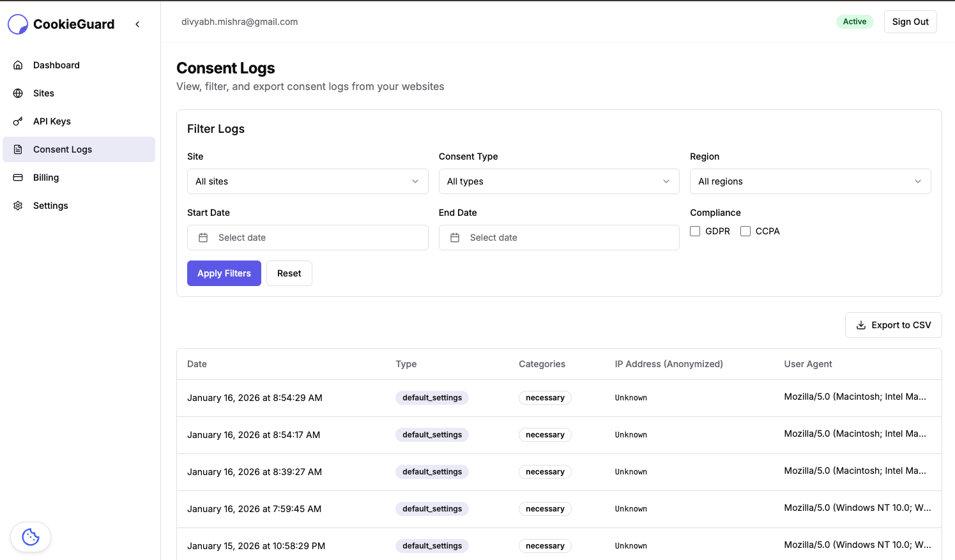Click the Consent Logs document icon
This screenshot has height=560, width=955.
pos(17,149)
